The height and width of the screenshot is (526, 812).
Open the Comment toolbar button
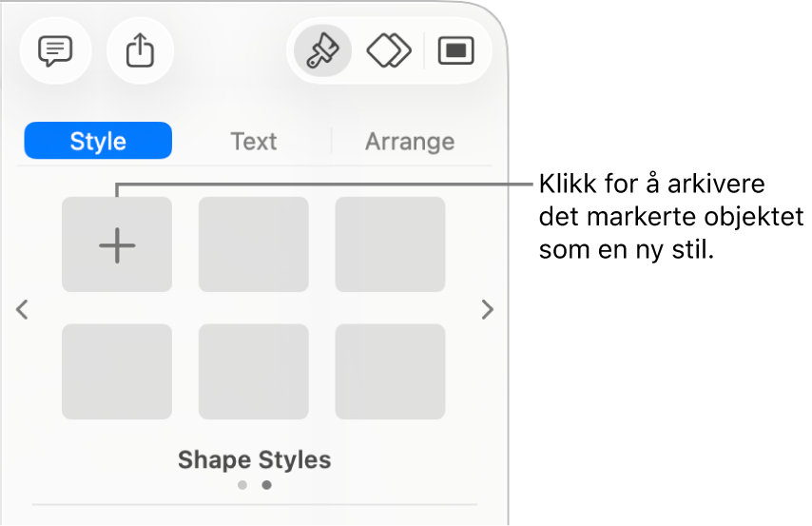tap(55, 50)
